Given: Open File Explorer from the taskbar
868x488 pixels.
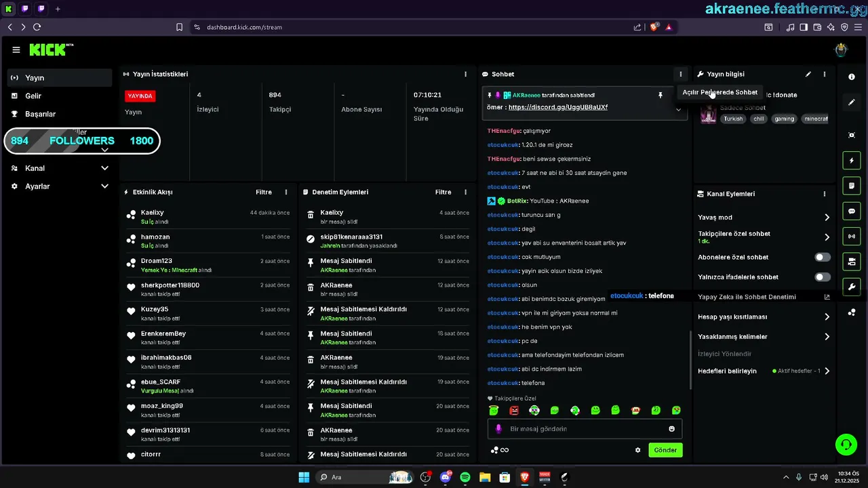Looking at the screenshot, I should coord(485,477).
